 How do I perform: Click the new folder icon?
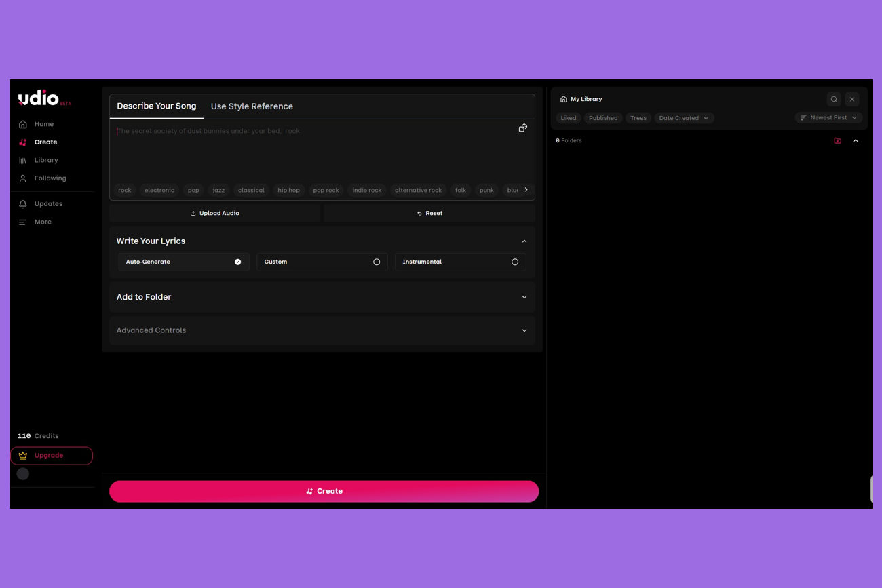point(837,141)
